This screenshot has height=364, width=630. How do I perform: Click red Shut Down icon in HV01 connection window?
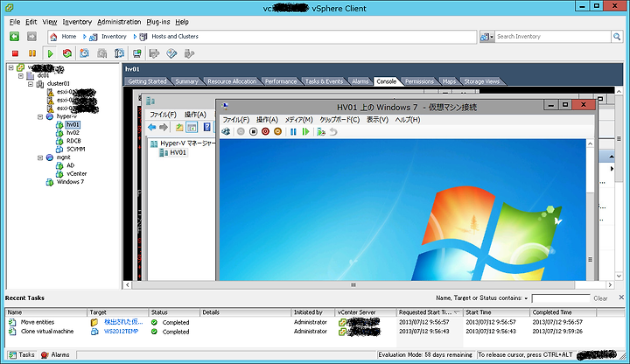[x=265, y=132]
